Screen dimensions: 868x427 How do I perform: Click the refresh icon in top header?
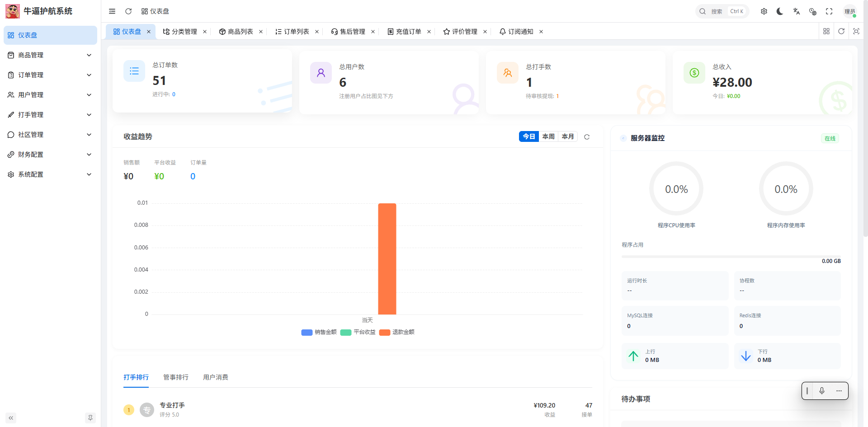pos(128,11)
